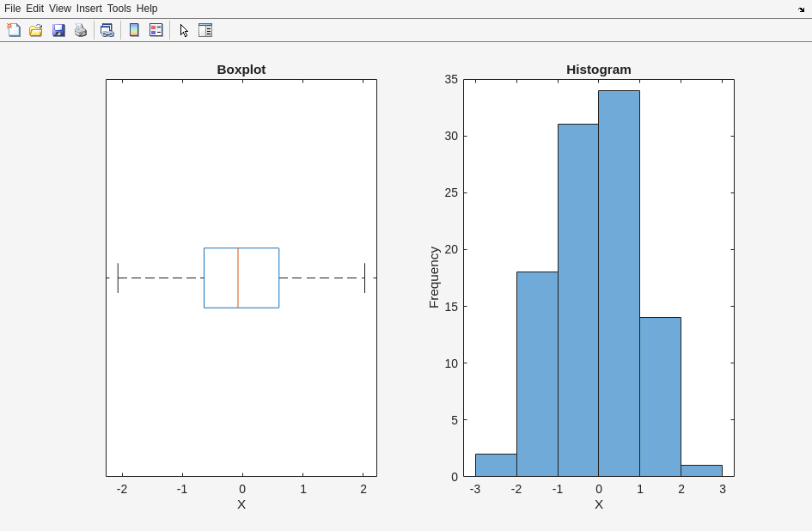Click the Frequency y-axis label

click(x=434, y=277)
